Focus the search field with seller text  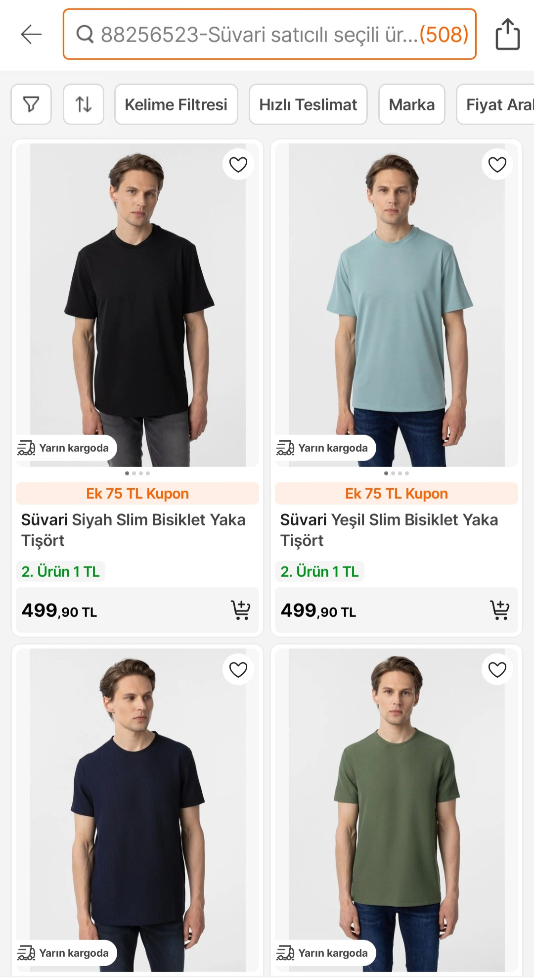[269, 34]
